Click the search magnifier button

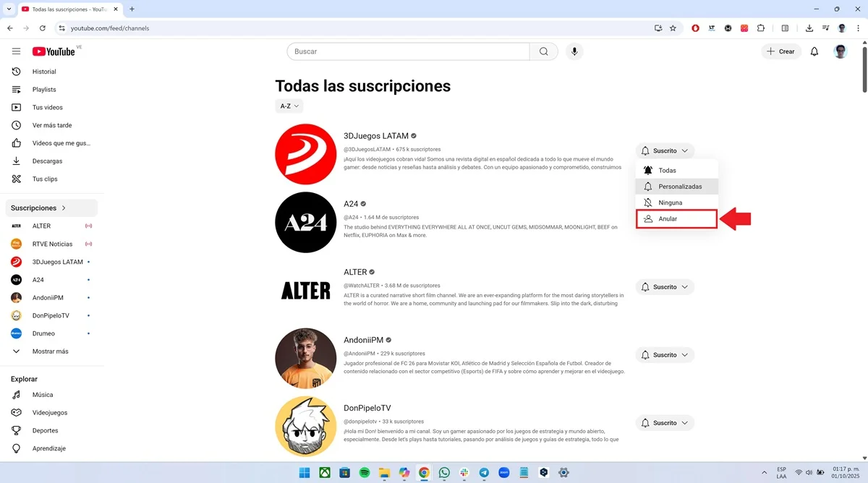coord(544,51)
